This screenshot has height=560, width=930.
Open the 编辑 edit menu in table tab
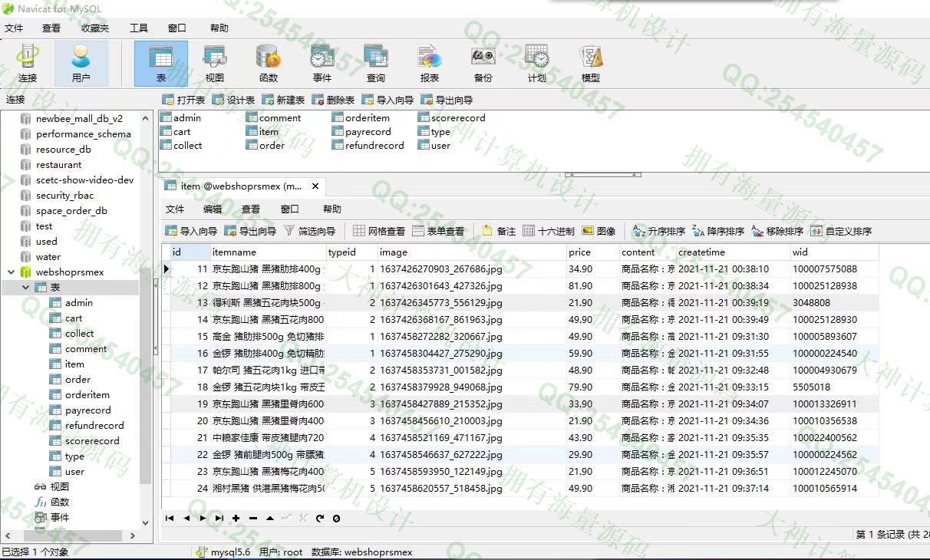point(213,209)
